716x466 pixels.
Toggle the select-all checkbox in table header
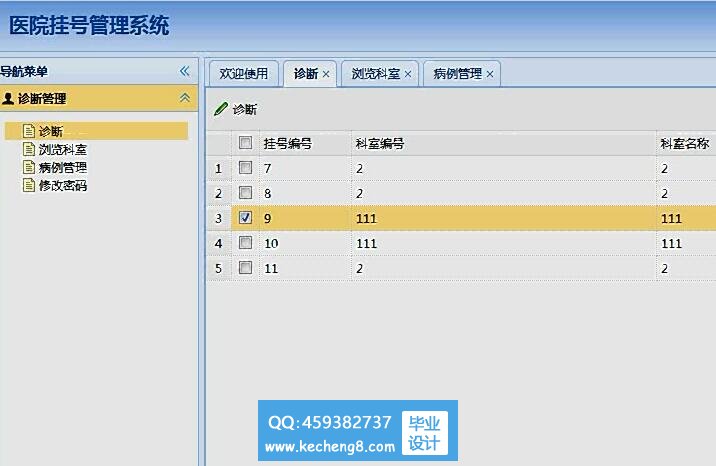245,143
